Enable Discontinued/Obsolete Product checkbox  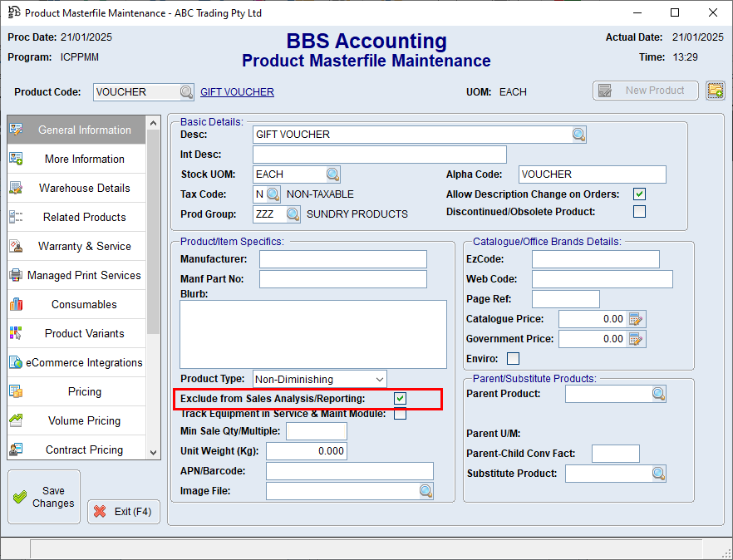pyautogui.click(x=639, y=212)
